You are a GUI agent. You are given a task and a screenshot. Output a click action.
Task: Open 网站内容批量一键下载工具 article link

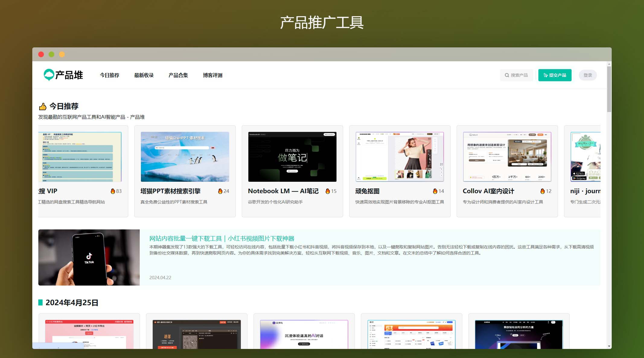click(222, 238)
